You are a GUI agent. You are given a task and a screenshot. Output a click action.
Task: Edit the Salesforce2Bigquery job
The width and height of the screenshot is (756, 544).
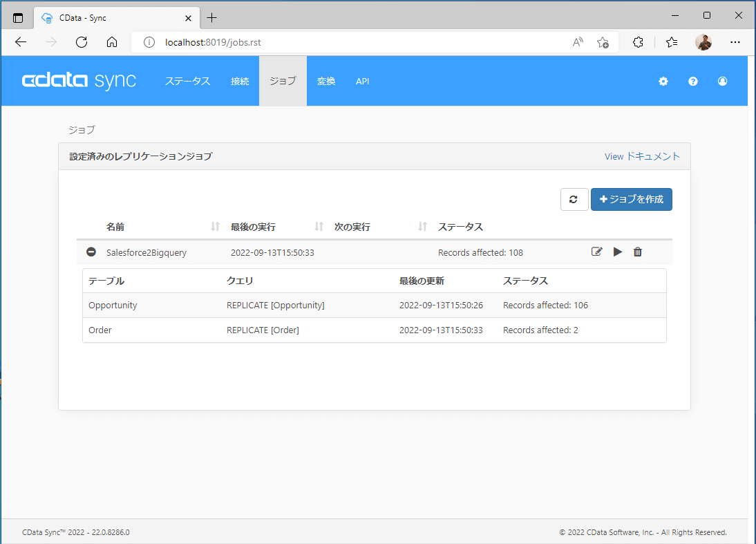coord(596,252)
